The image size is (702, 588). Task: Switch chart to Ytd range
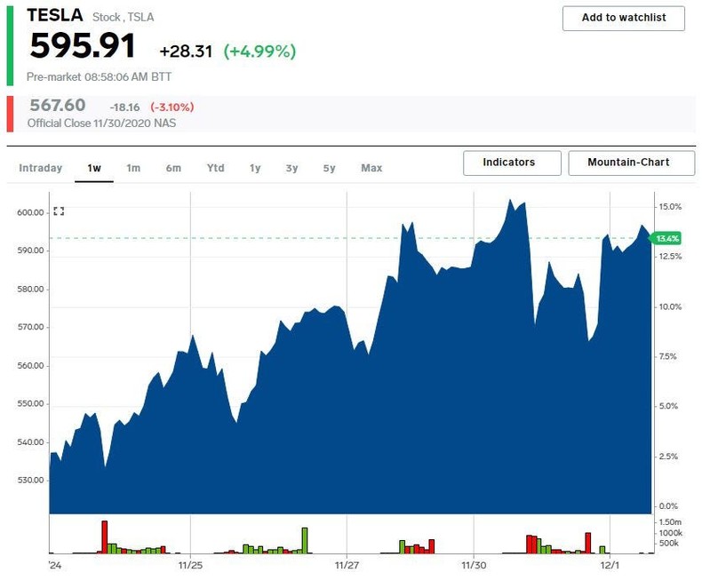coord(216,168)
